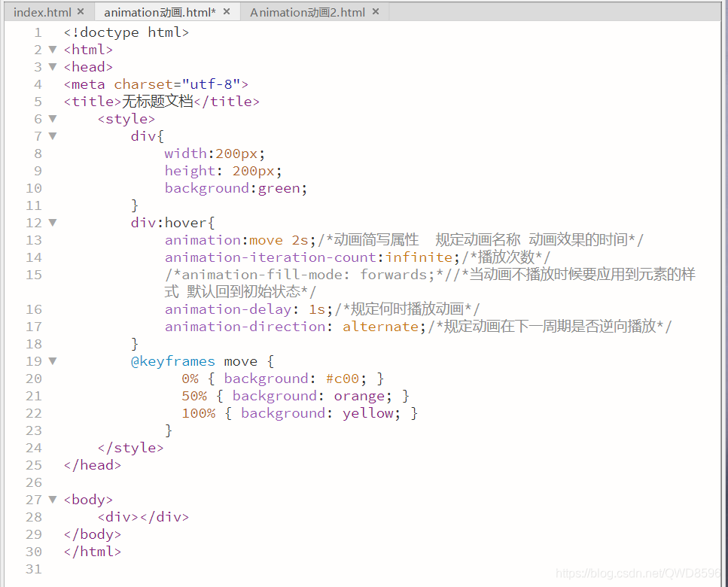The width and height of the screenshot is (728, 587).
Task: Click line number 1 in gutter
Action: click(x=38, y=32)
